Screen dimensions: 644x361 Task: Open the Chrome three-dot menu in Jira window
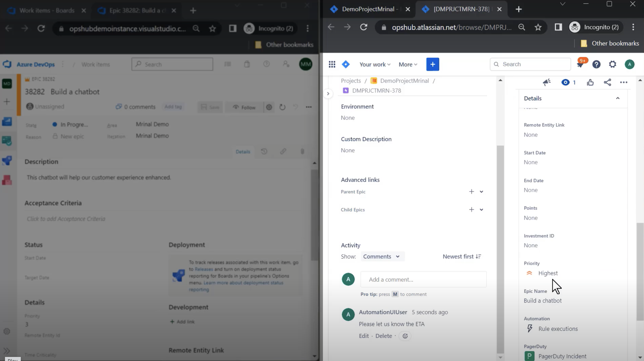633,27
